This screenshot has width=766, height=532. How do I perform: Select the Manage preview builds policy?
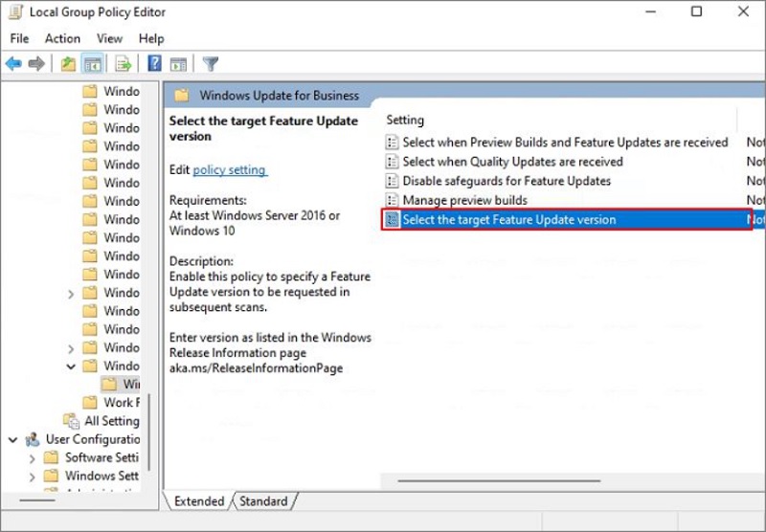[x=464, y=200]
